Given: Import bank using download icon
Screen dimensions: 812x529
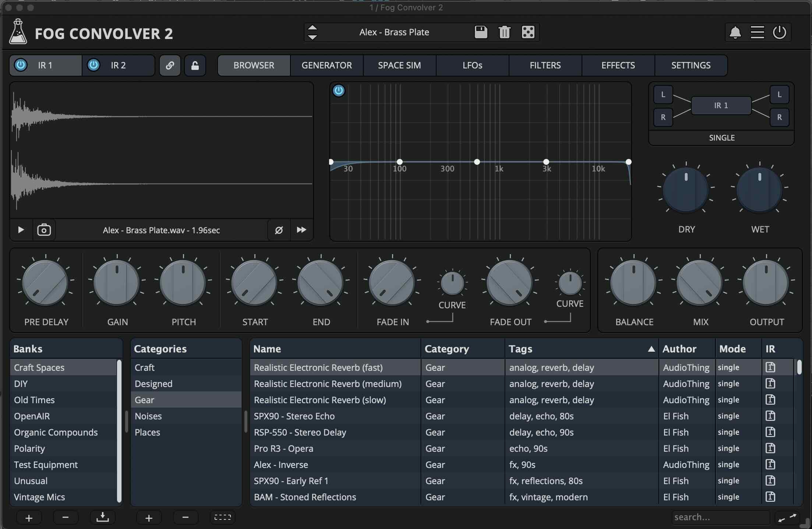Looking at the screenshot, I should tap(102, 518).
